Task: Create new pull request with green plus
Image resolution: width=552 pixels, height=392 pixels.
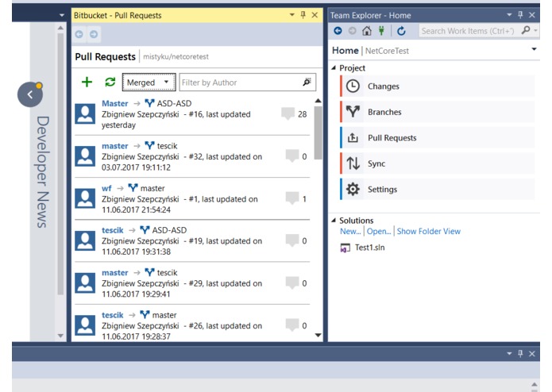Action: point(87,83)
